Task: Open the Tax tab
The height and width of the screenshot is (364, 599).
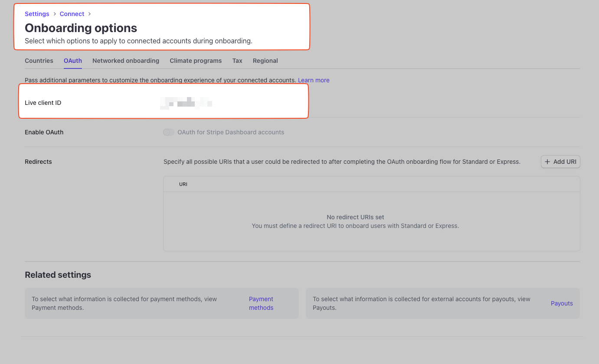Action: (237, 61)
